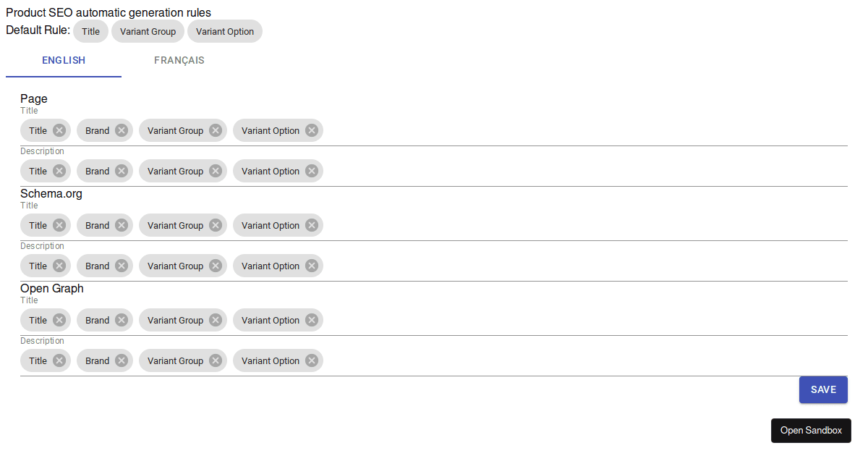Select the Title chip in Default Rule

(x=90, y=31)
